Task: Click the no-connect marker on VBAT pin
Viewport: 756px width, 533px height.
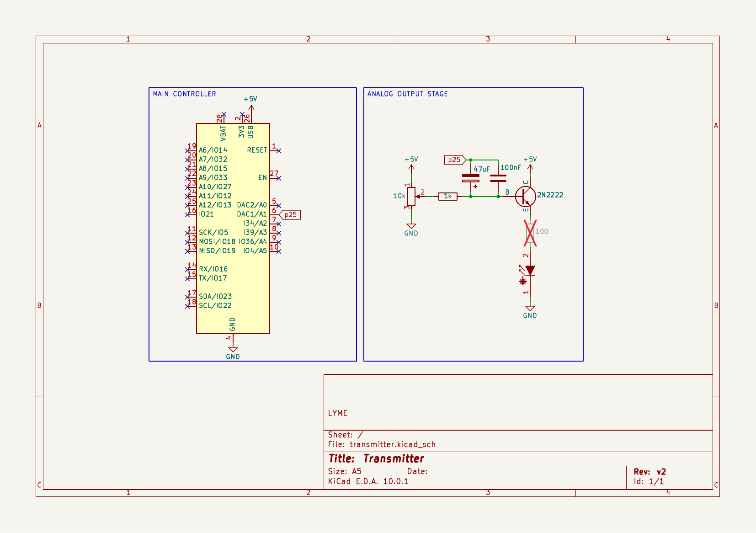Action: tap(224, 114)
